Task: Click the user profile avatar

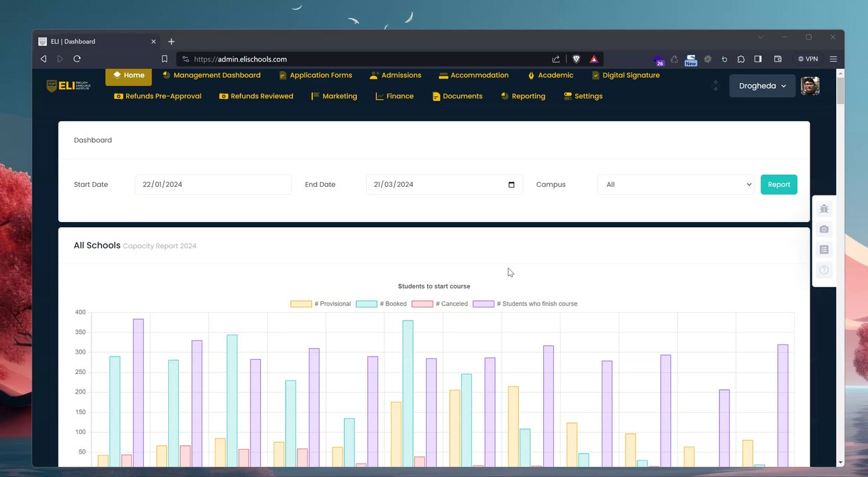Action: (810, 85)
